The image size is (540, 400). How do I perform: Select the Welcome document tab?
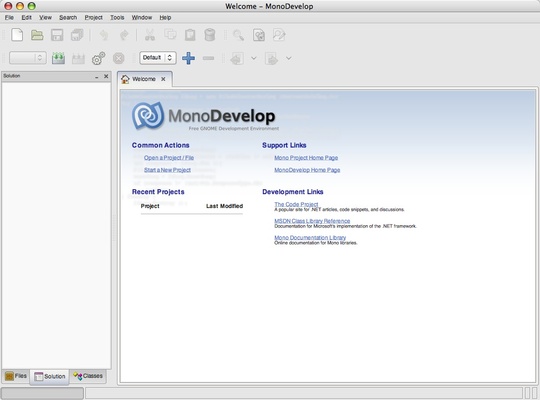tap(144, 79)
